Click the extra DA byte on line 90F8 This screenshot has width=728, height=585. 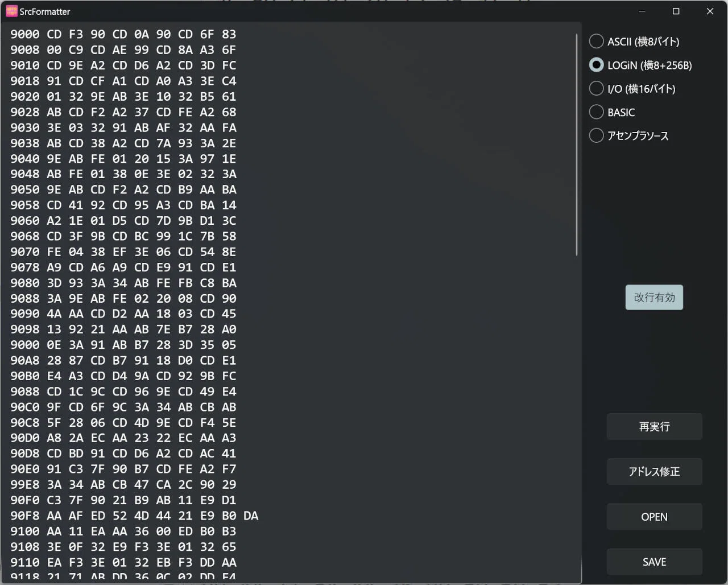click(251, 516)
